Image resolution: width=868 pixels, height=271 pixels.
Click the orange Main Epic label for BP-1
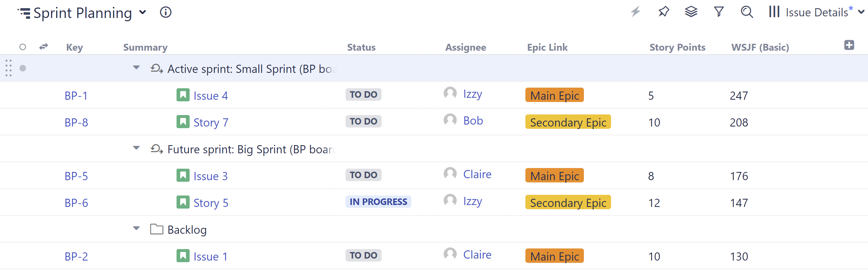tap(554, 95)
